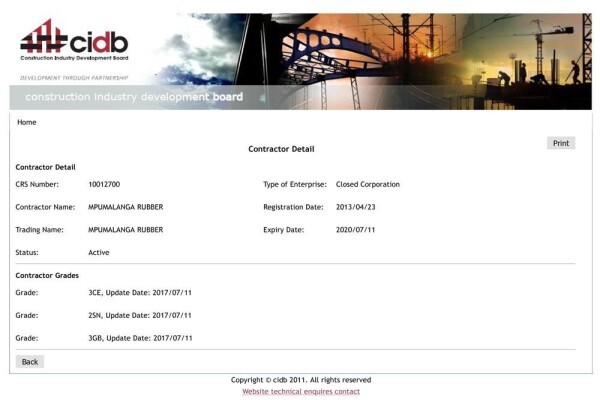
Task: Click the centered Contractor Detail page title
Action: click(x=281, y=149)
